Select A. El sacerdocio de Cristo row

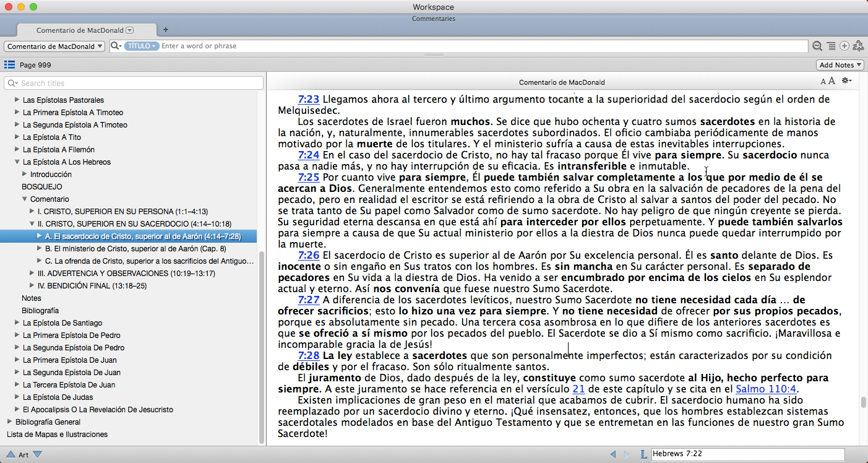point(128,236)
